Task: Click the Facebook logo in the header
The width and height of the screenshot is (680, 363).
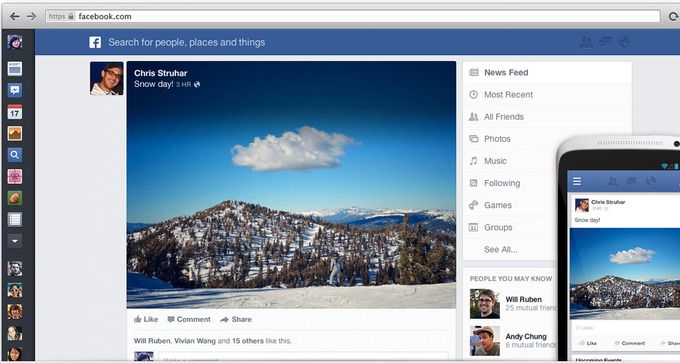Action: click(x=95, y=42)
